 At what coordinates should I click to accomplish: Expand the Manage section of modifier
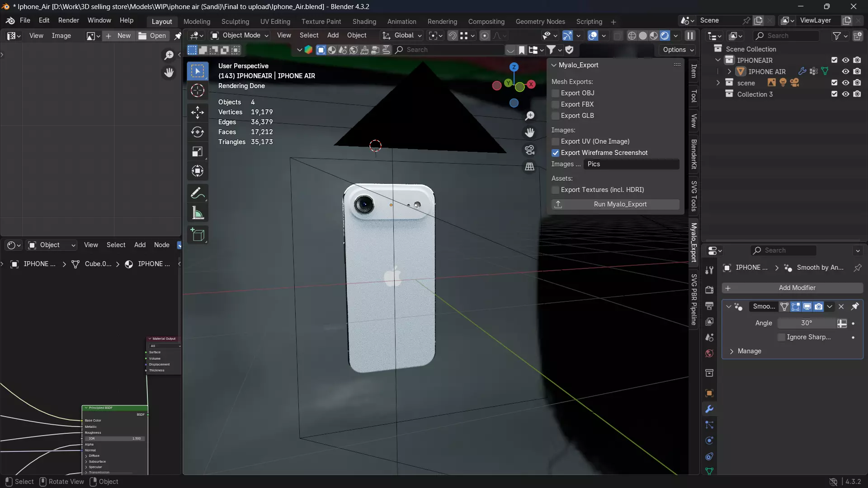731,351
